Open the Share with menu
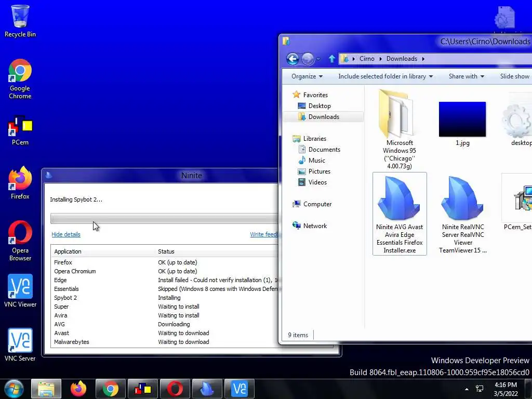 pos(466,76)
